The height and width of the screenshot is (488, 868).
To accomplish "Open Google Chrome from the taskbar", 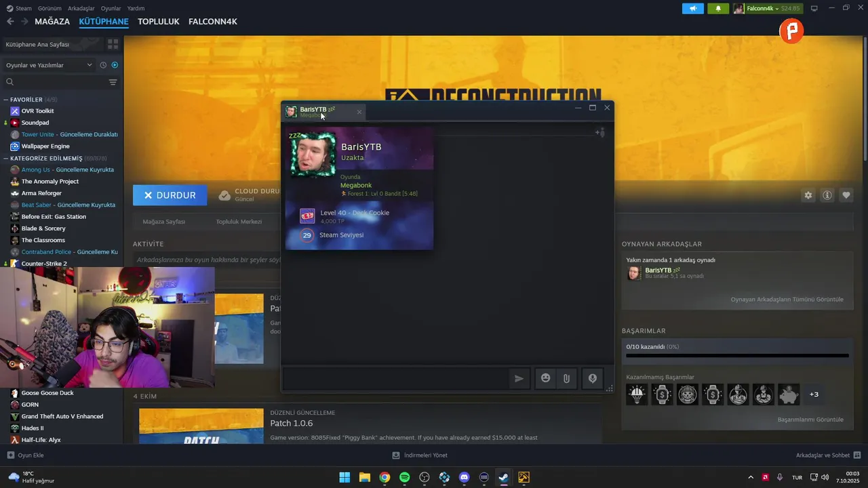I will click(384, 477).
